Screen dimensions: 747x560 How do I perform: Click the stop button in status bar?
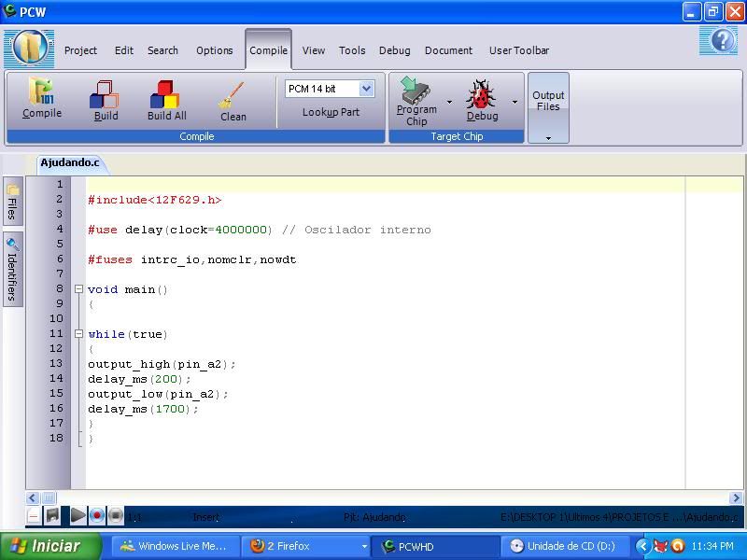(x=115, y=516)
